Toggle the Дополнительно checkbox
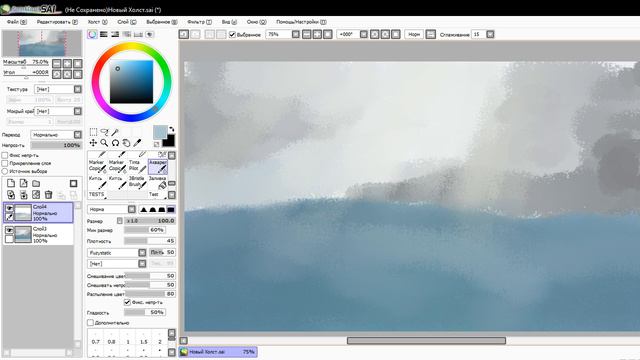 pyautogui.click(x=90, y=322)
